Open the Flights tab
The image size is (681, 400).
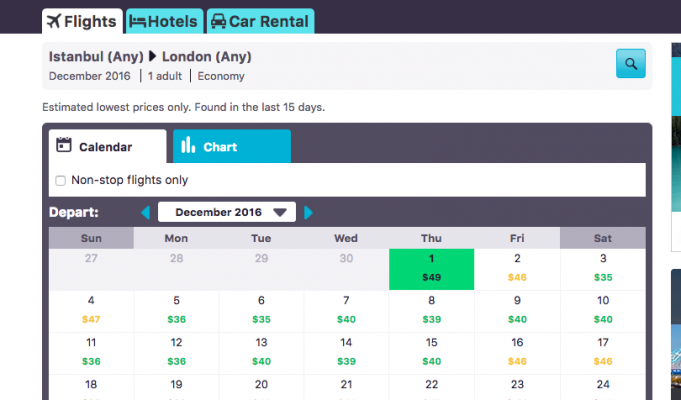point(82,21)
